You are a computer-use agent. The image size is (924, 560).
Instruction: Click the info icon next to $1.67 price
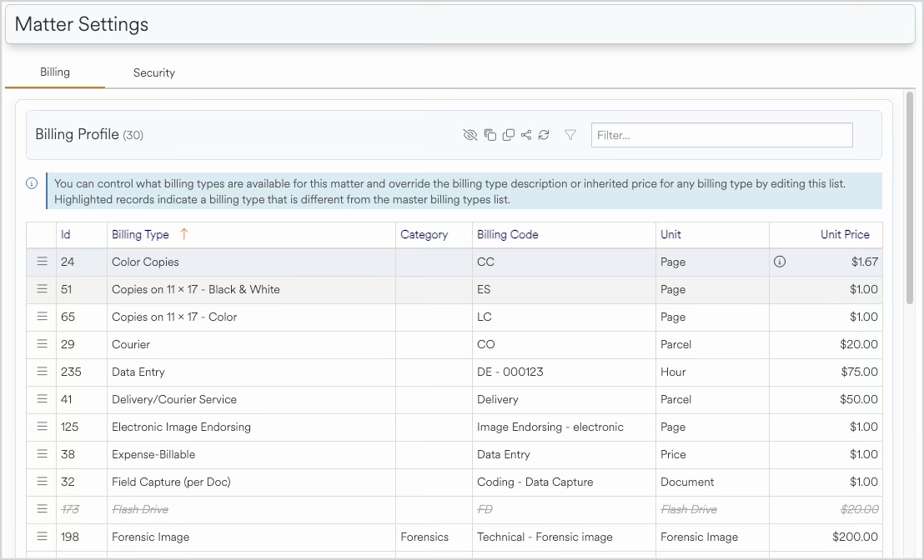click(780, 262)
